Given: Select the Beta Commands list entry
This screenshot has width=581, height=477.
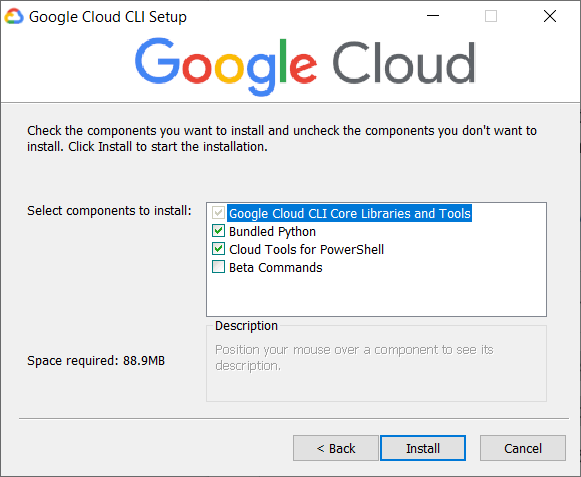Looking at the screenshot, I should point(276,268).
